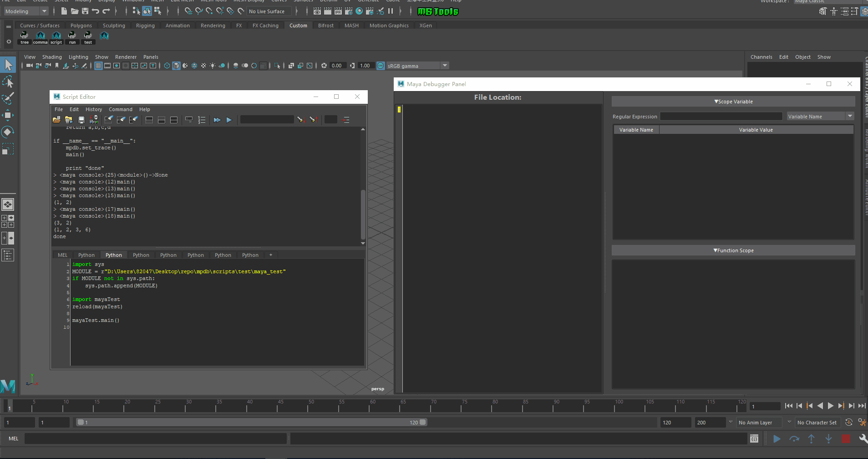Clear history in the Script Editor

pos(108,120)
